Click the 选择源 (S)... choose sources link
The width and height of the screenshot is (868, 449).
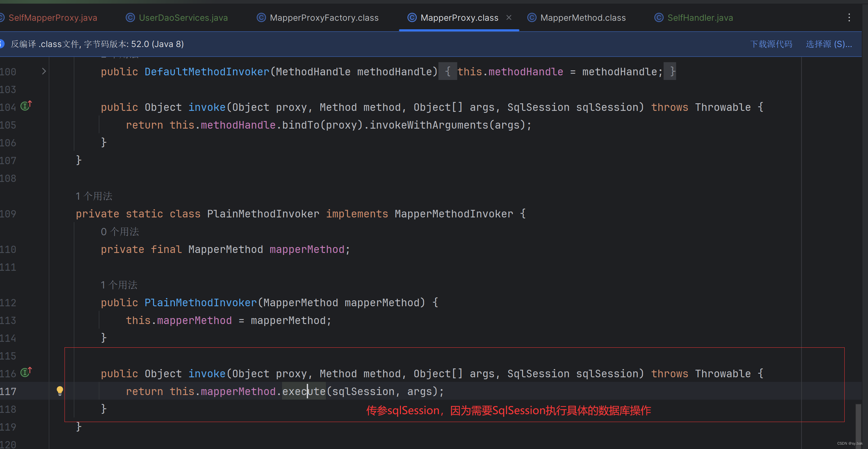[829, 44]
